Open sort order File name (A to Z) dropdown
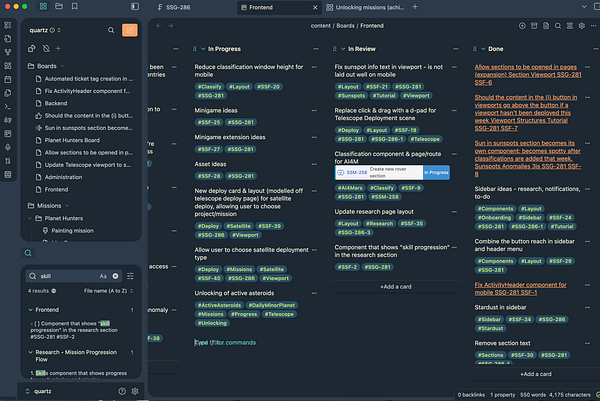 [x=108, y=291]
